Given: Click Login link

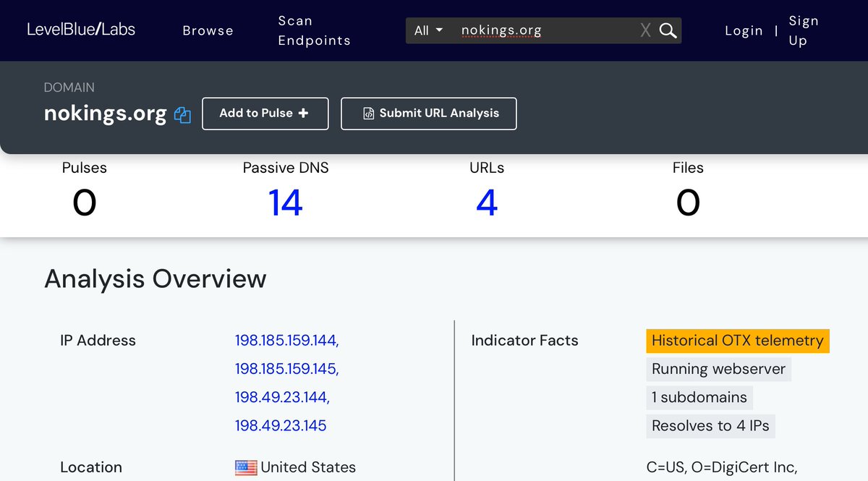Looking at the screenshot, I should [744, 30].
